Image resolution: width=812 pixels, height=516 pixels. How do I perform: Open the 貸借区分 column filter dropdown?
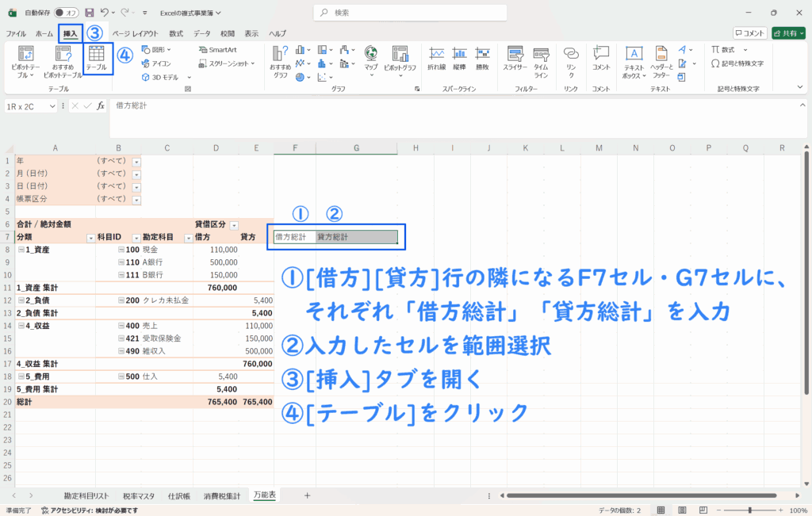(x=233, y=224)
